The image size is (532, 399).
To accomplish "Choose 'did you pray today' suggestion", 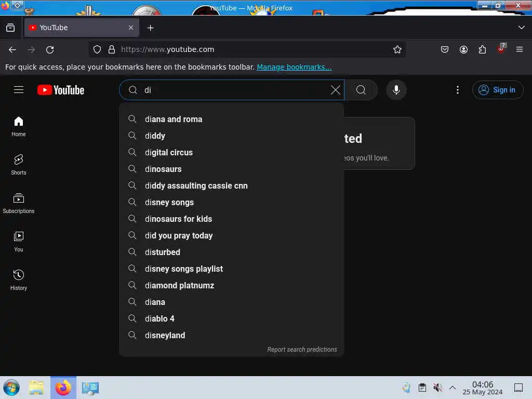I will pyautogui.click(x=232, y=235).
